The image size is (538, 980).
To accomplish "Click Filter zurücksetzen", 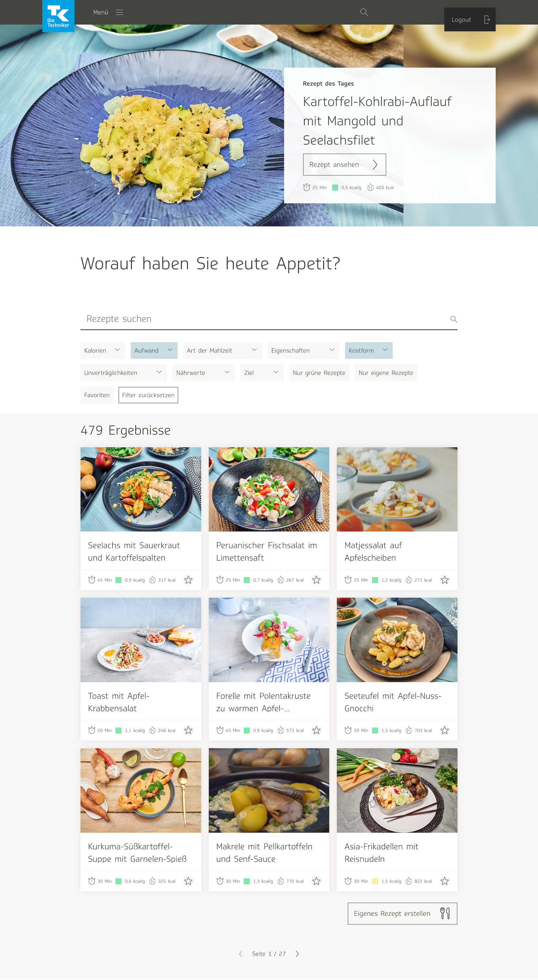I will pos(148,395).
